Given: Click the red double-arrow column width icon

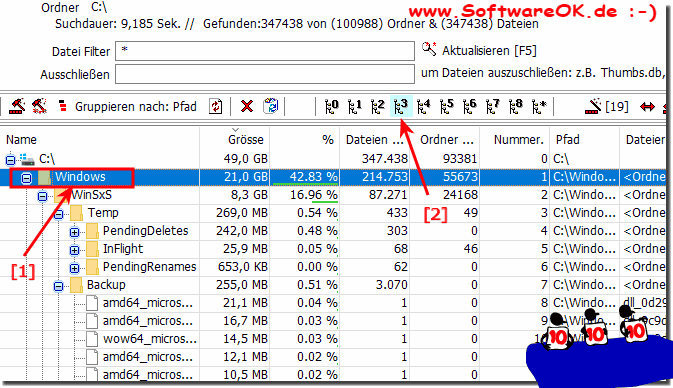Looking at the screenshot, I should click(x=647, y=106).
